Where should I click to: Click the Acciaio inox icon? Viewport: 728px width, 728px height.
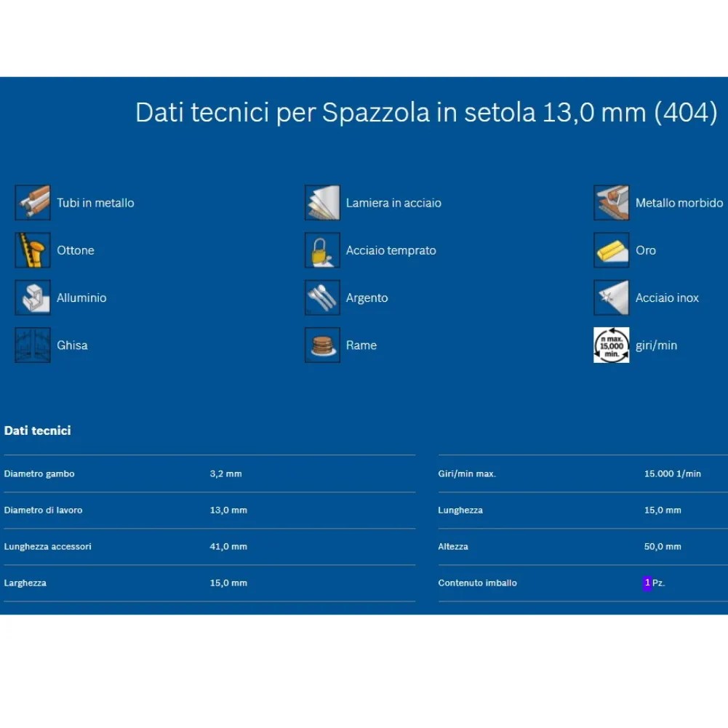tap(612, 297)
